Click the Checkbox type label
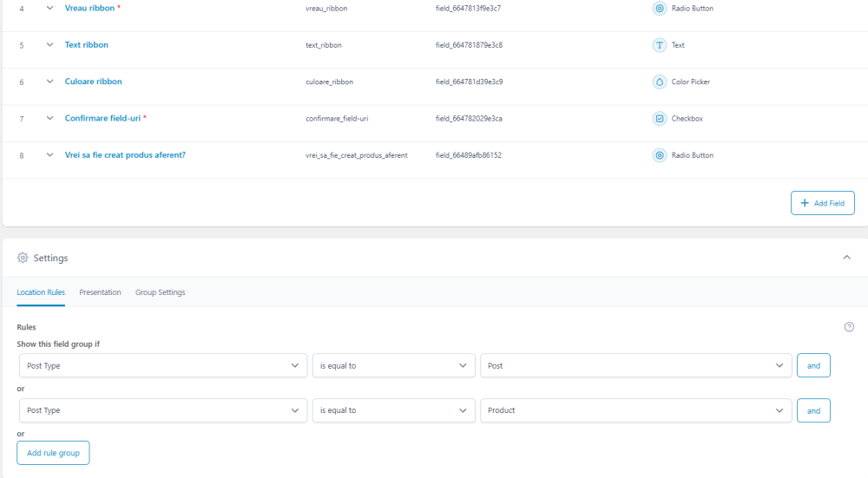This screenshot has width=868, height=478. [x=687, y=118]
